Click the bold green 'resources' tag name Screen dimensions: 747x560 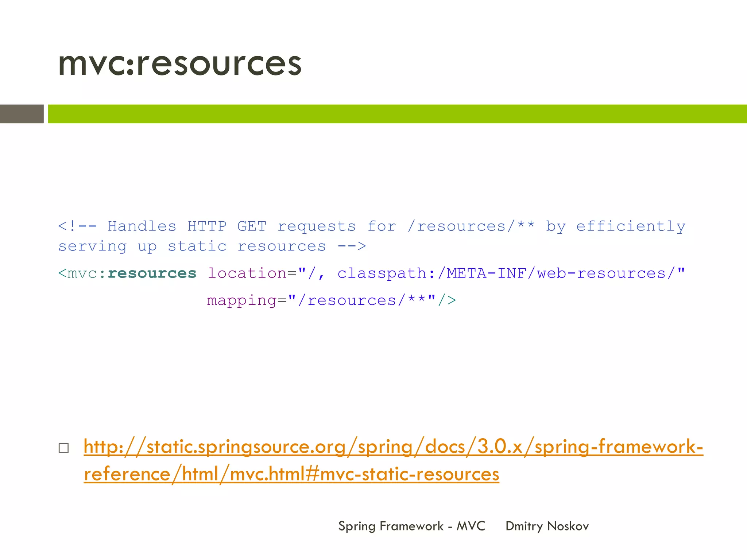point(152,273)
